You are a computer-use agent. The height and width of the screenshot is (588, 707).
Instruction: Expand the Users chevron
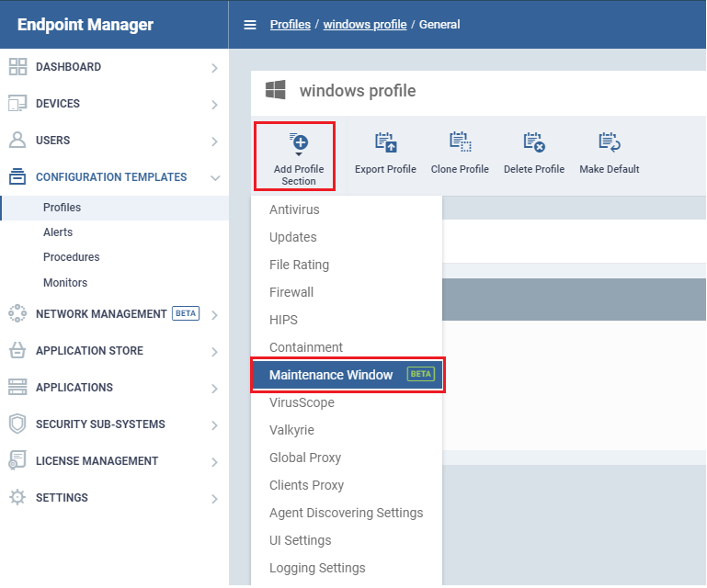(214, 141)
